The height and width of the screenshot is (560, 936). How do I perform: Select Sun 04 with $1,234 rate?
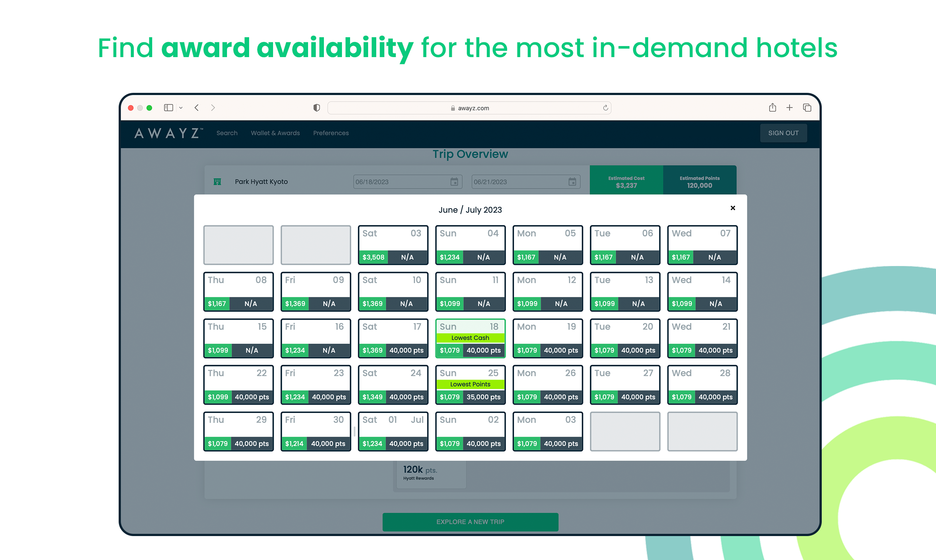tap(470, 245)
